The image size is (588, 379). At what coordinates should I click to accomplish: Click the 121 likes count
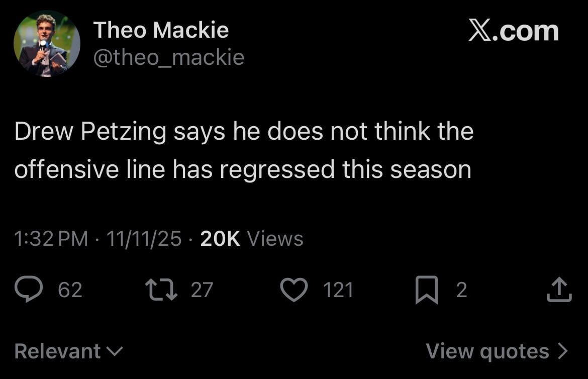[338, 291]
